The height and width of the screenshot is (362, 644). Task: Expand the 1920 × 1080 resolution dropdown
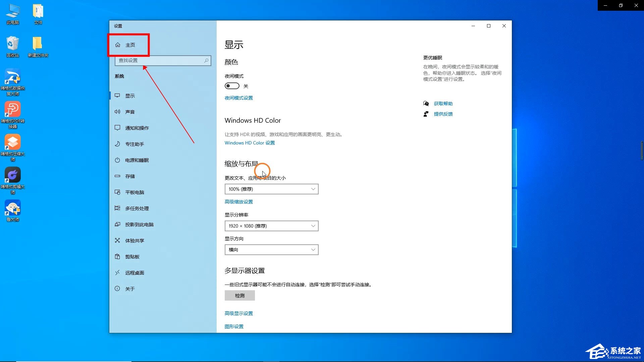(x=271, y=226)
